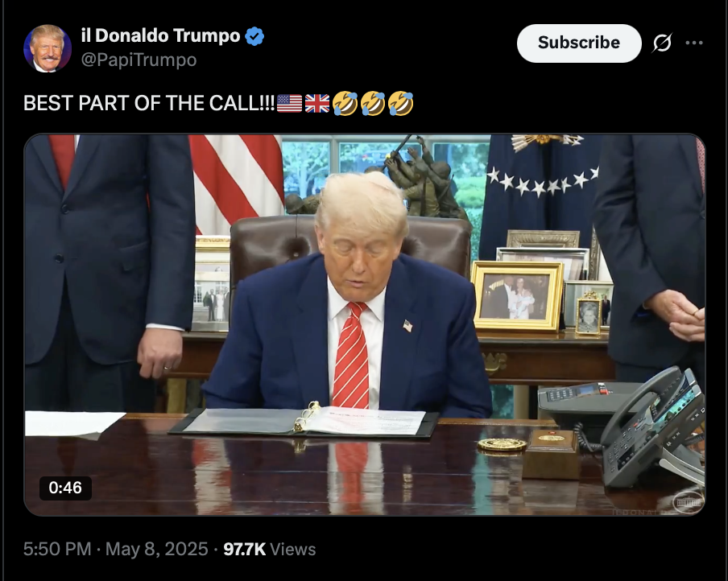Click the May 8, 2025 date
Image resolution: width=728 pixels, height=581 pixels.
tap(156, 549)
